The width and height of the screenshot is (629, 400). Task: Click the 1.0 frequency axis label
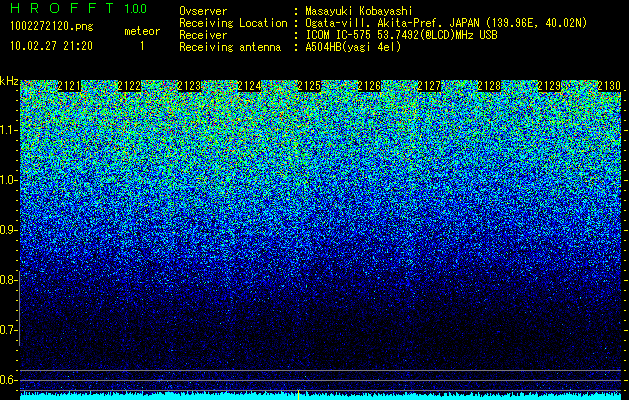tap(8, 180)
